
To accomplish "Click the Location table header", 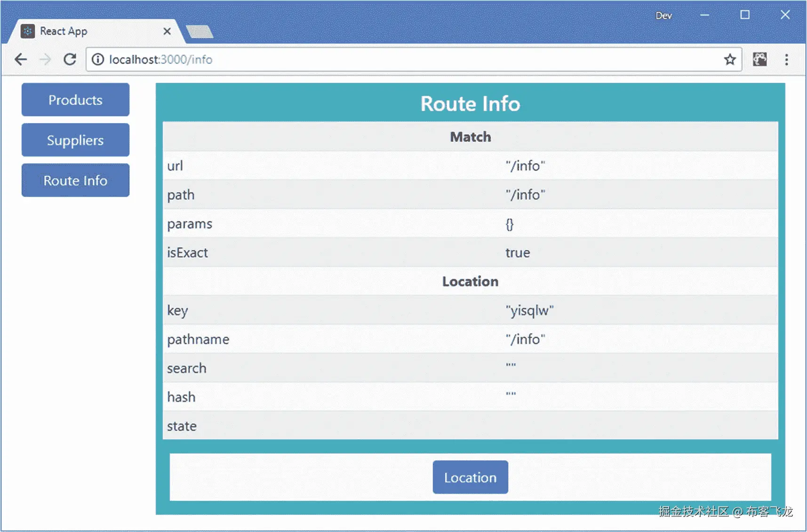I will coord(470,281).
